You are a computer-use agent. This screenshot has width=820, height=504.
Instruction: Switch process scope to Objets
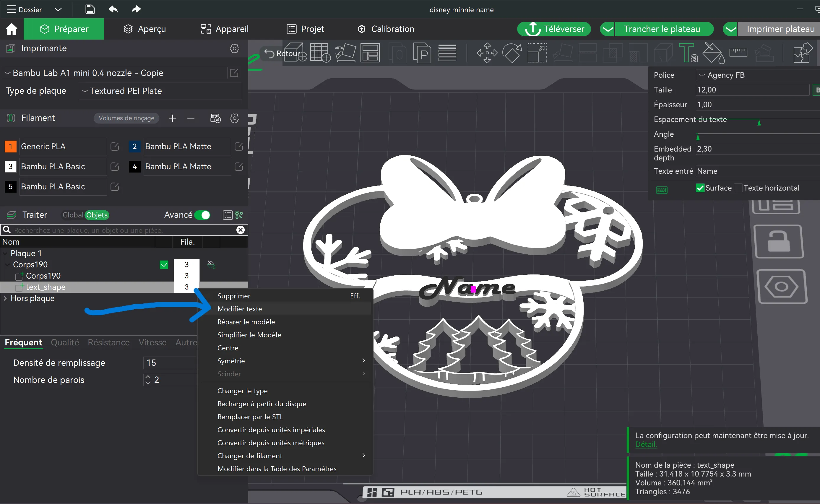[97, 215]
